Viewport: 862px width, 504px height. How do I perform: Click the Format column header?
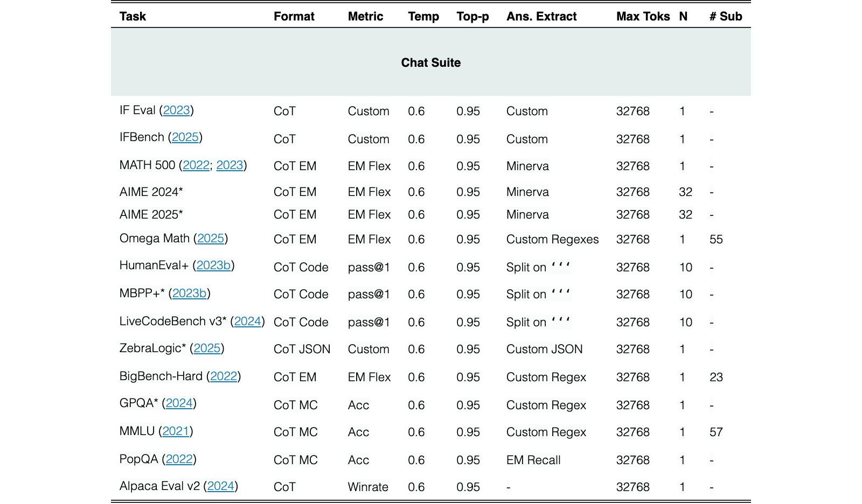[294, 17]
